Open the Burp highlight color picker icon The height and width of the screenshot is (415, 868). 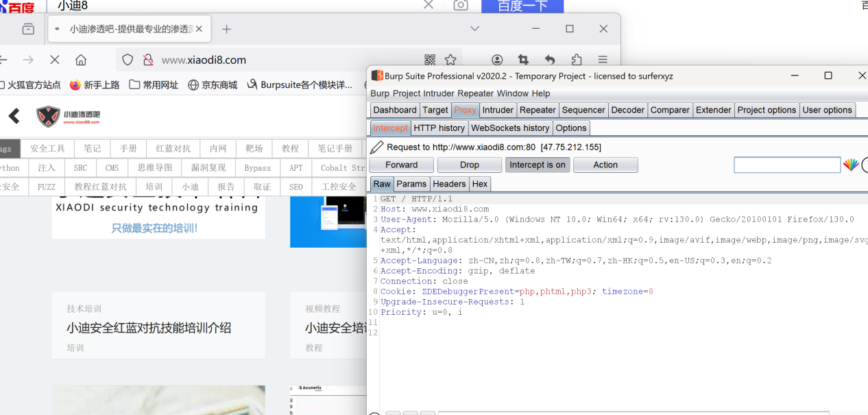[x=851, y=165]
